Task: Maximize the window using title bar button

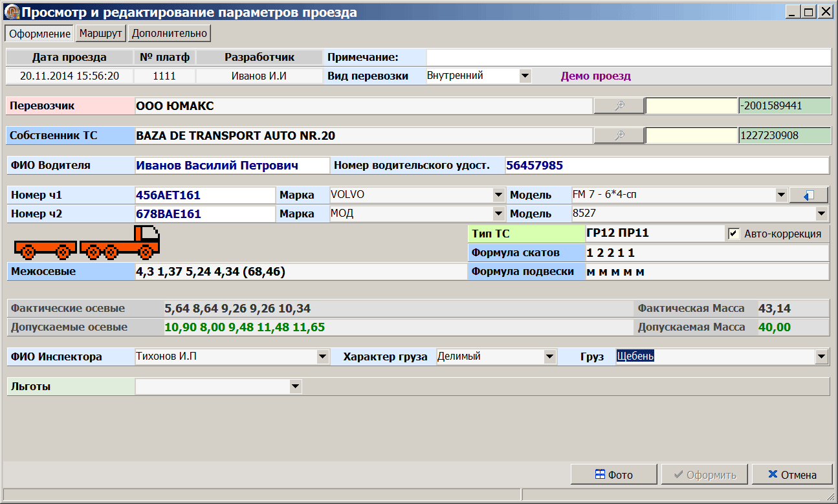Action: pyautogui.click(x=808, y=12)
